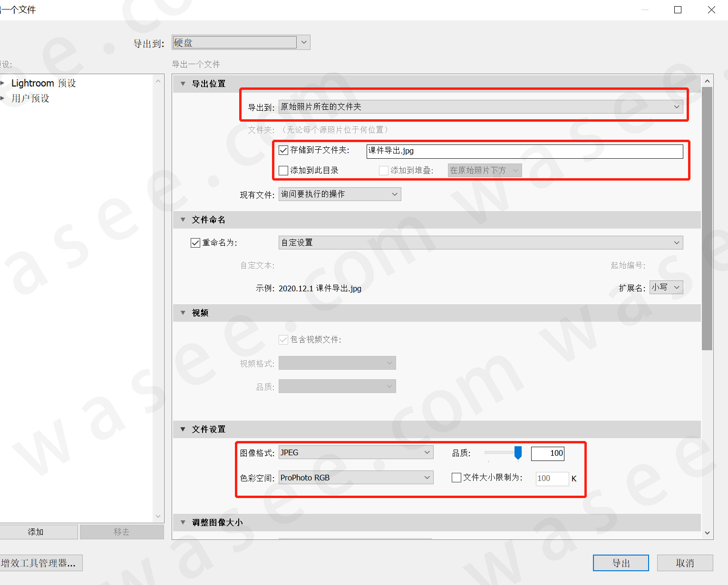Open the 在原始照片下方 dropdown
This screenshot has height=585, width=728.
click(x=485, y=171)
